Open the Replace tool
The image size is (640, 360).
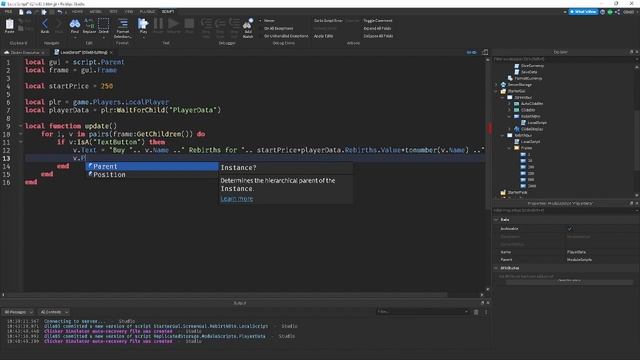point(89,24)
